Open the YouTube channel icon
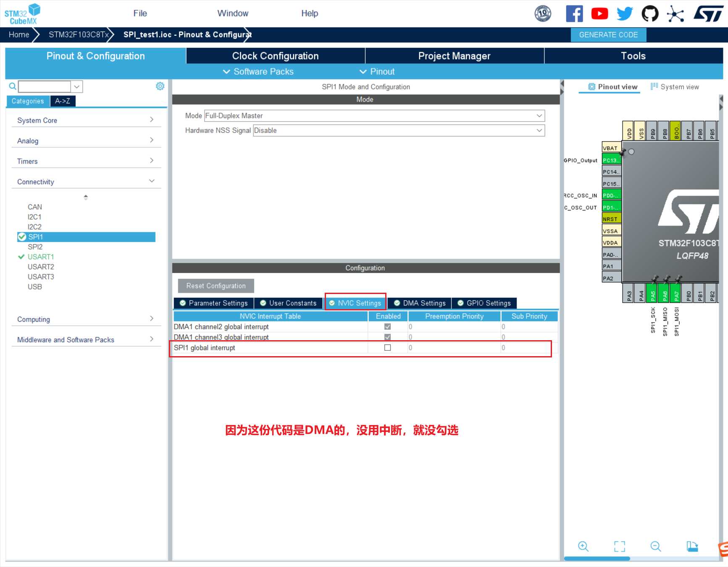Screen dimensions: 728x567 (x=599, y=13)
